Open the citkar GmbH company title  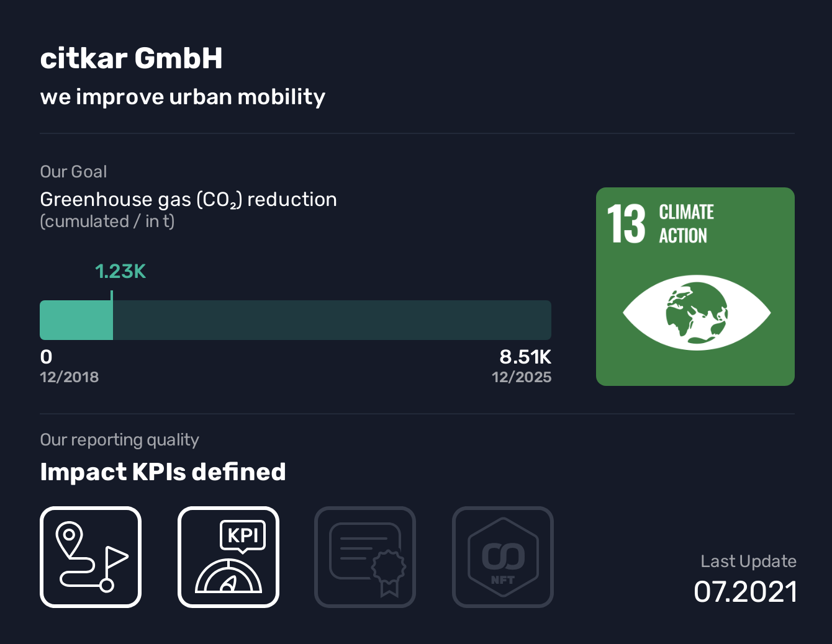click(131, 58)
